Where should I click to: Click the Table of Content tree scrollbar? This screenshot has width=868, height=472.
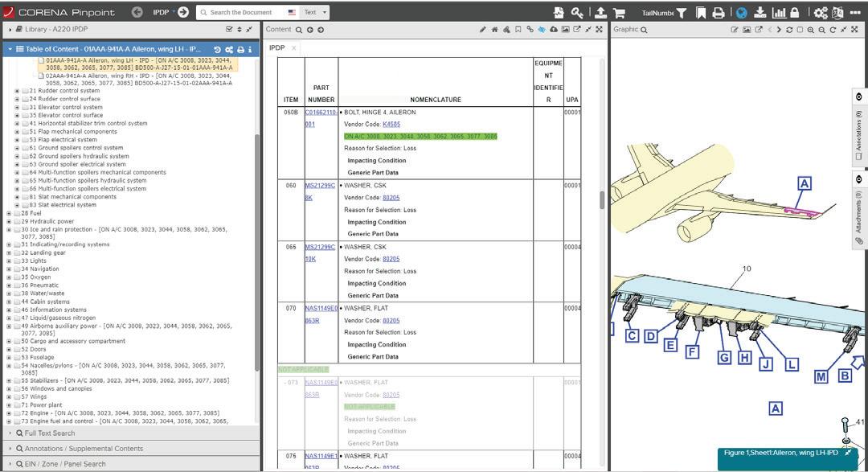pyautogui.click(x=257, y=252)
